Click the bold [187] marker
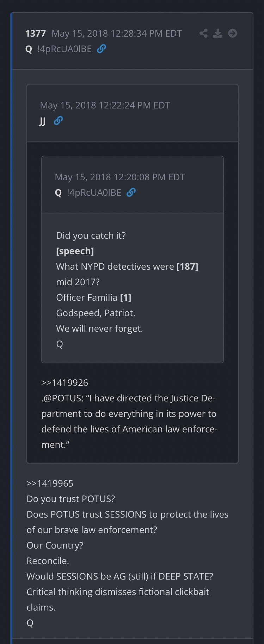 (187, 267)
